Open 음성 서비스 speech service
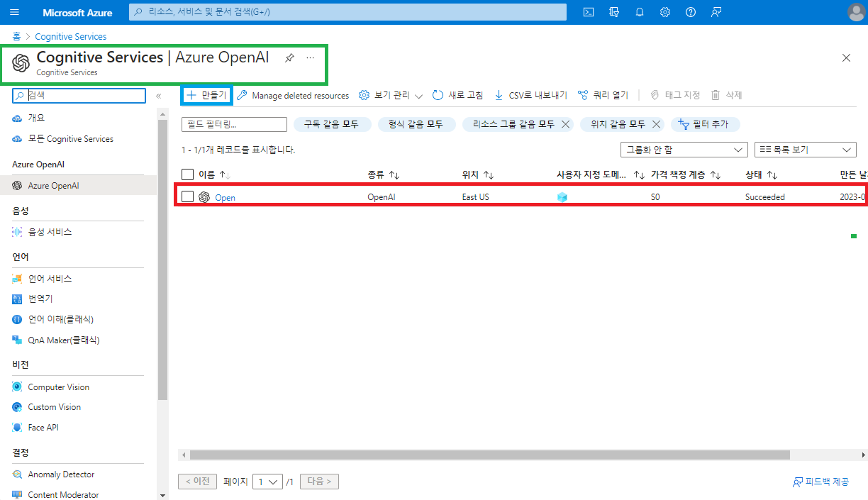868x500 pixels. coord(50,232)
